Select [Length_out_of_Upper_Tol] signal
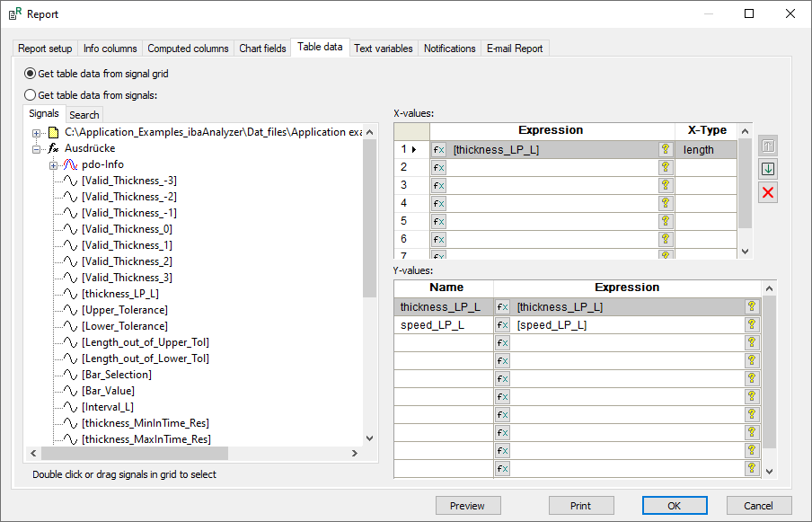This screenshot has width=812, height=522. 146,342
